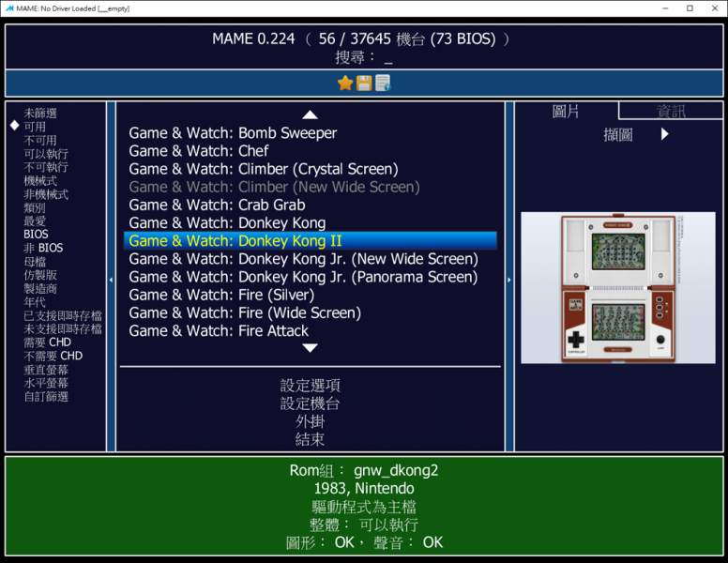Select highlighted Game & Watch: Donkey Kong II

pyautogui.click(x=311, y=240)
